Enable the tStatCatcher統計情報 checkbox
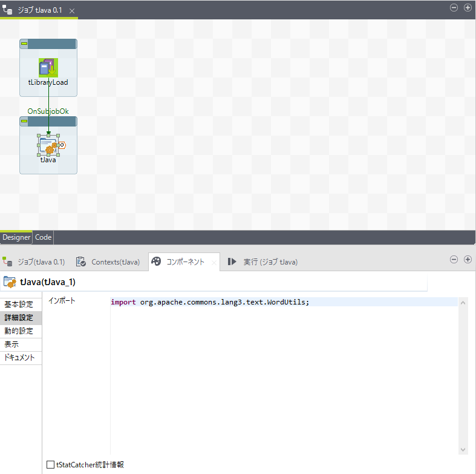The height and width of the screenshot is (474, 476). [51, 465]
